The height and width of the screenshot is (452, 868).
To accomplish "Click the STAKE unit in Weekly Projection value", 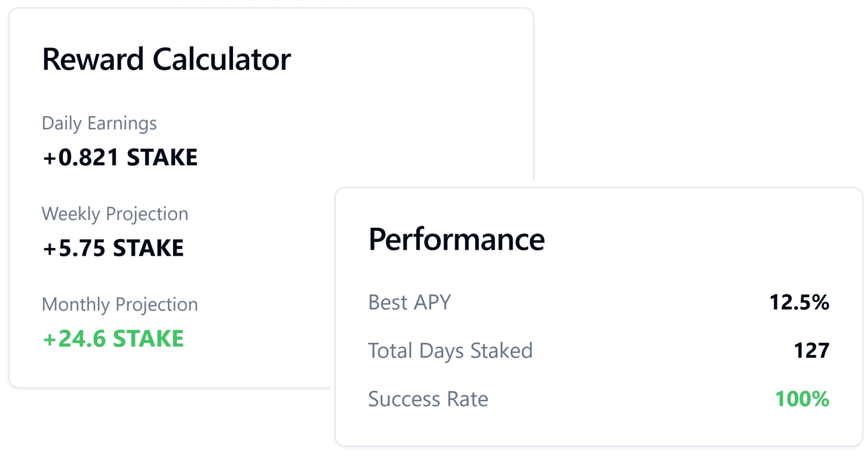I will point(148,248).
